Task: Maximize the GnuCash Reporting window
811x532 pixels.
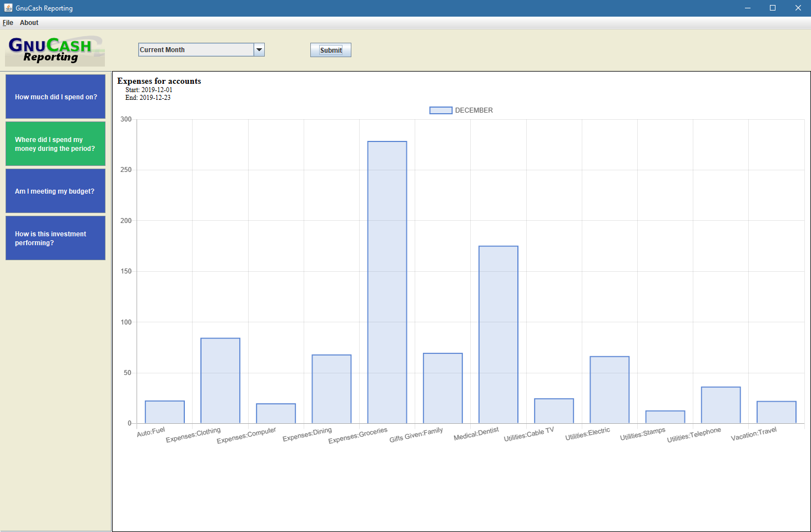Action: (772, 8)
